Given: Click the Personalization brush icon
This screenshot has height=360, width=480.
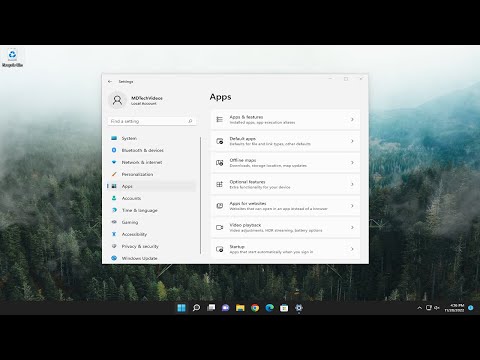Looking at the screenshot, I should [x=114, y=174].
